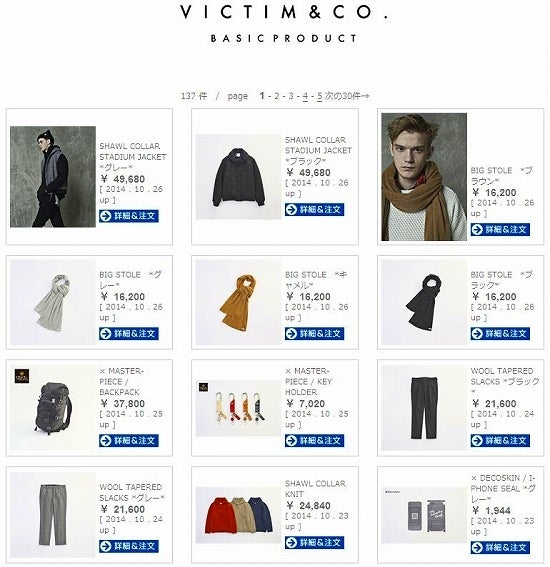Viewport: 550px width, 567px height.
Task: View the Master-Piece key holder image
Action: pos(238,408)
